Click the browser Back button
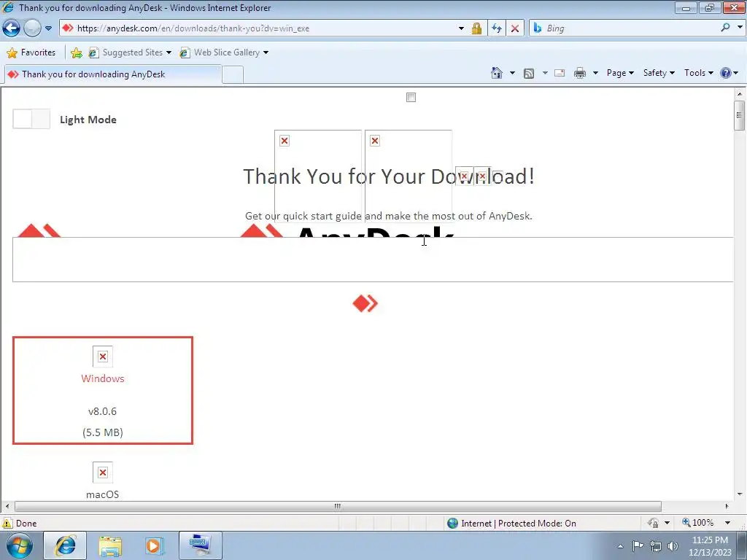This screenshot has height=560, width=747. [x=12, y=28]
